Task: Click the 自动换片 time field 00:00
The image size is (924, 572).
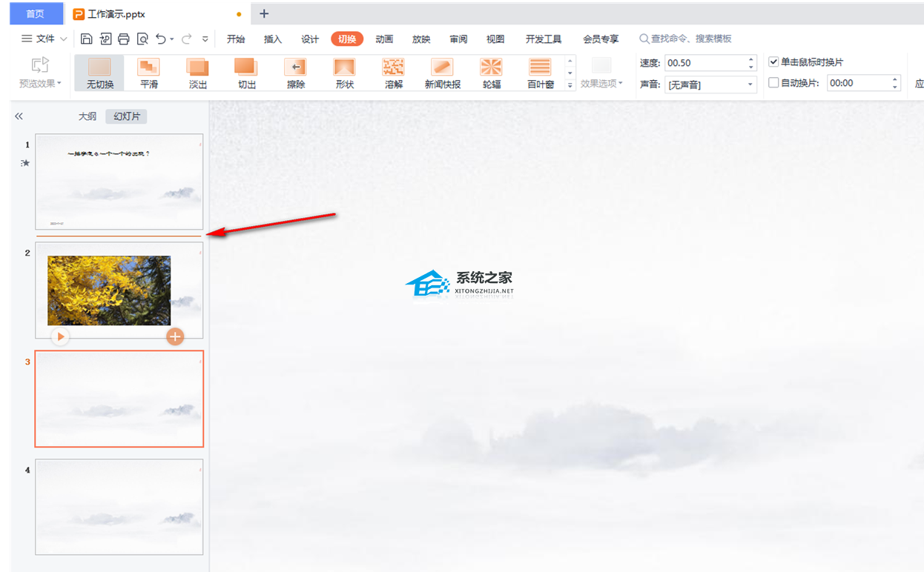Action: [x=858, y=83]
